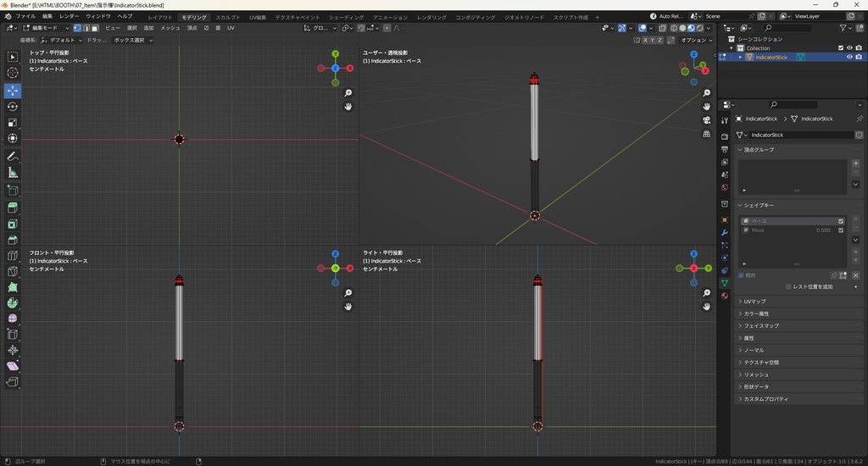
Task: Select the Add Cube tool
Action: (x=12, y=191)
